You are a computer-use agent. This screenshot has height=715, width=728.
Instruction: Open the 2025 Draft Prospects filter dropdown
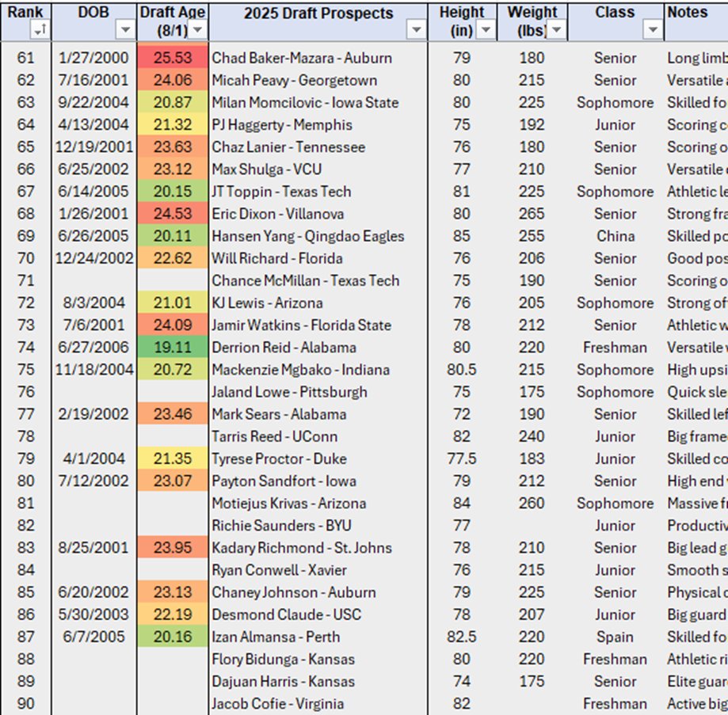(x=416, y=30)
